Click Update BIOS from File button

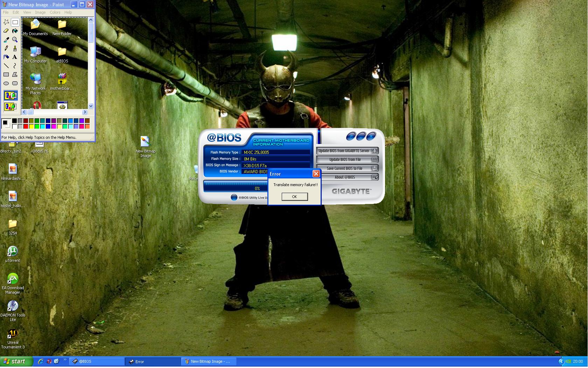(347, 159)
